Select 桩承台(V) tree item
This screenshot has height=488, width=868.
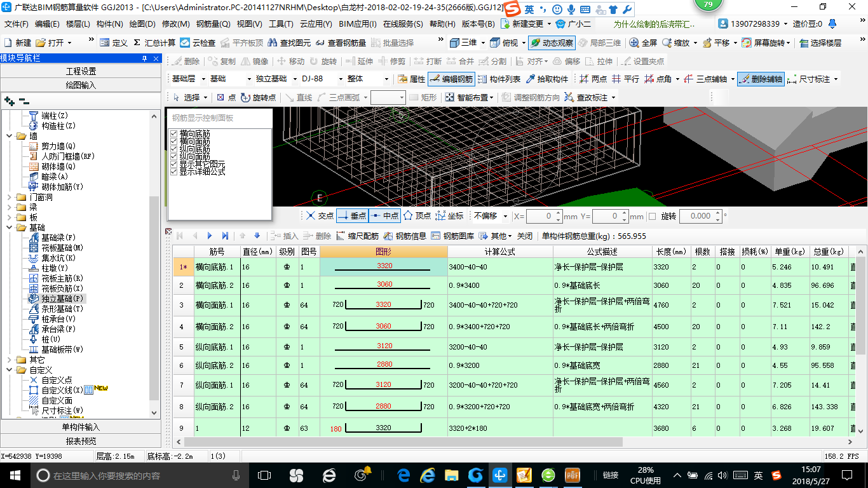(53, 319)
